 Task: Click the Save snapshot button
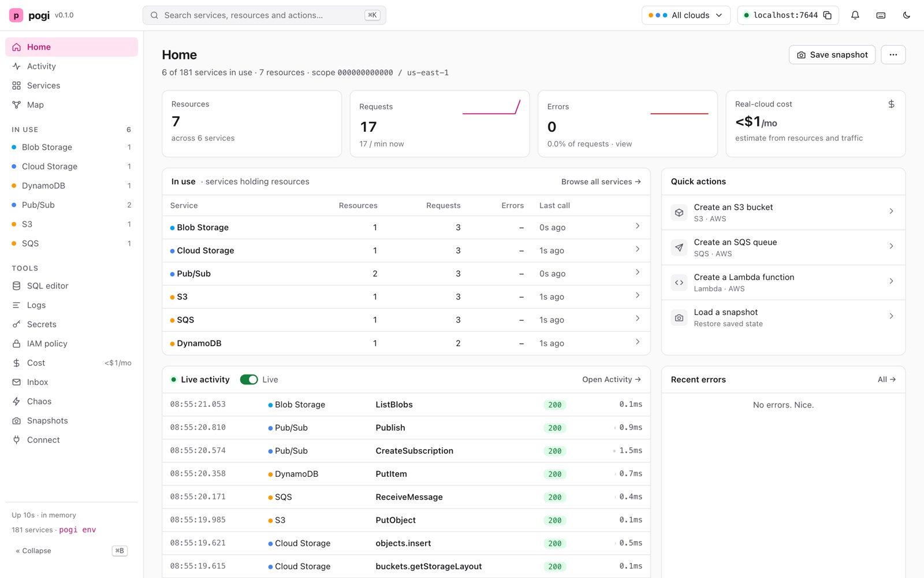[832, 55]
